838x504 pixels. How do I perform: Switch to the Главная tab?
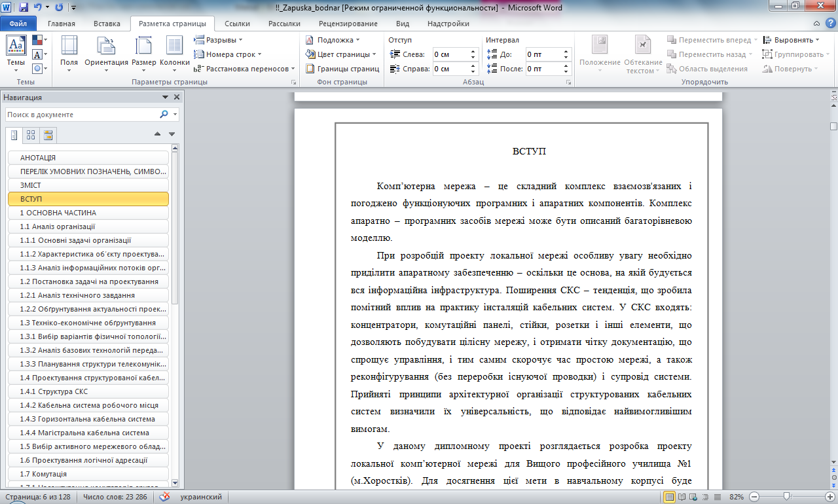62,24
